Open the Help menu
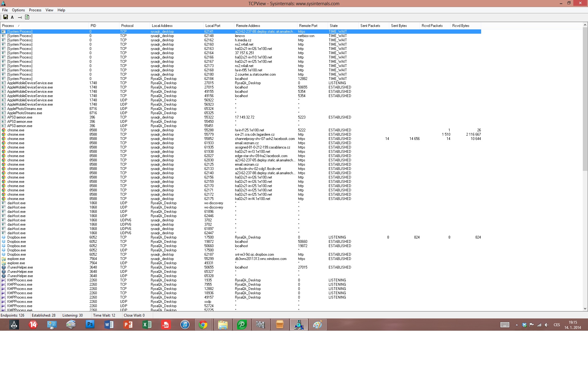Viewport: 588px width, 365px height. click(61, 10)
